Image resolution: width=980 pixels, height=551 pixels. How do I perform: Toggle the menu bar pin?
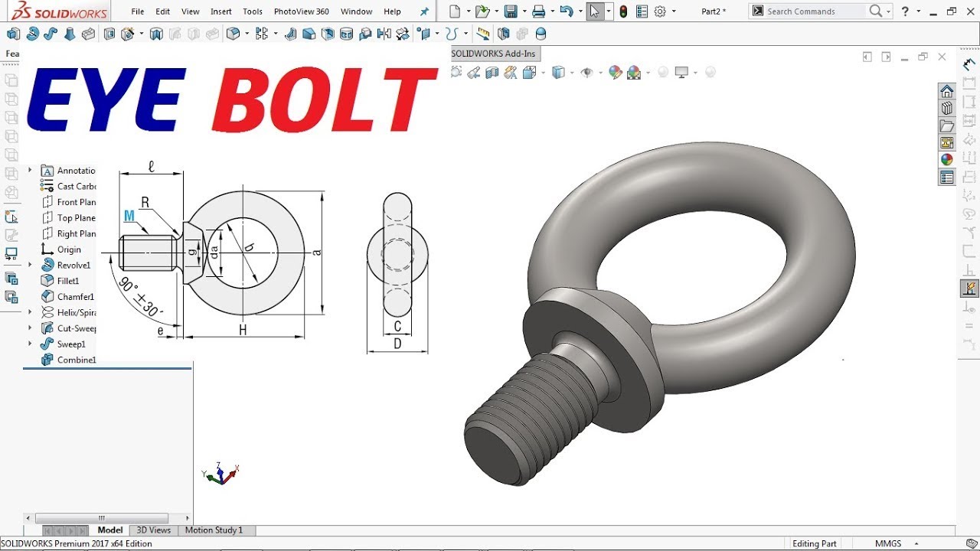tap(425, 11)
